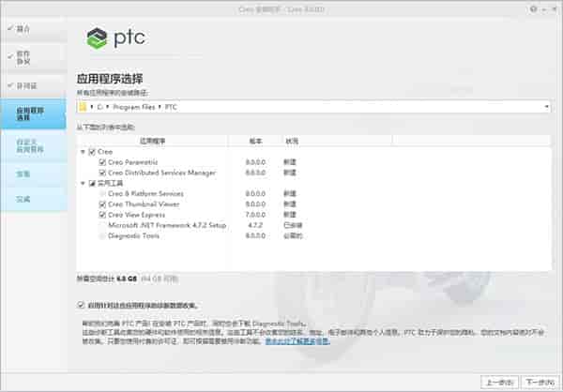The image size is (563, 392).
Task: Click the status cell of Diagnostic Tools
Action: pos(293,235)
